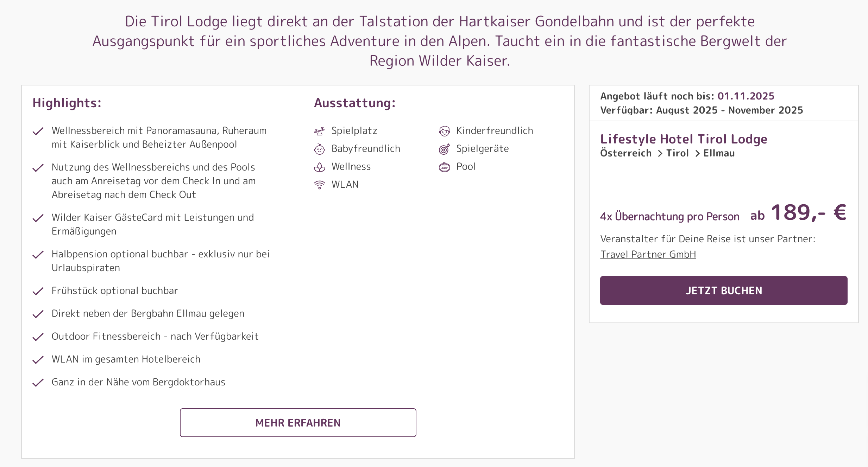The height and width of the screenshot is (467, 868).
Task: Click checkmark next to WLAN im gesamten Hotelbereich
Action: click(x=38, y=360)
